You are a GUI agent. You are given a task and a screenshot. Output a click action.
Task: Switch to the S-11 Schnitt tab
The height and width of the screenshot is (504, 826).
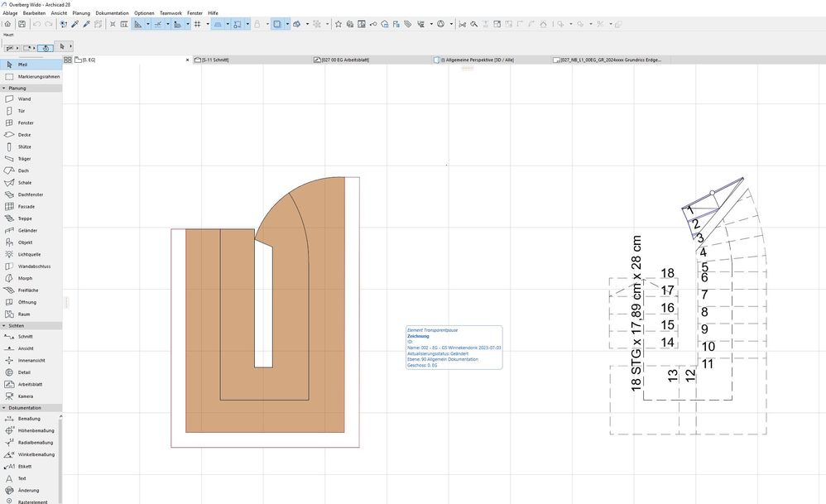[x=215, y=60]
